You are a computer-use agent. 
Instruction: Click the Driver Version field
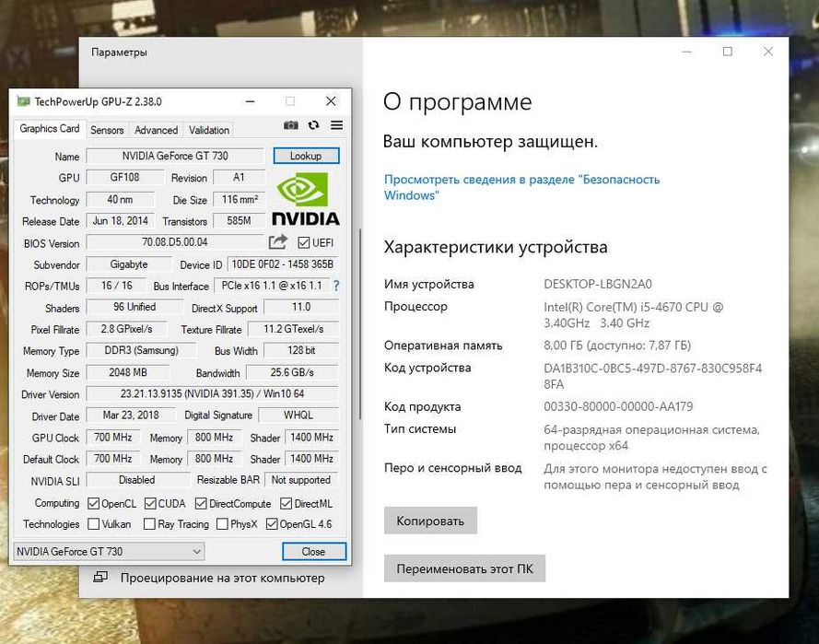tap(212, 393)
